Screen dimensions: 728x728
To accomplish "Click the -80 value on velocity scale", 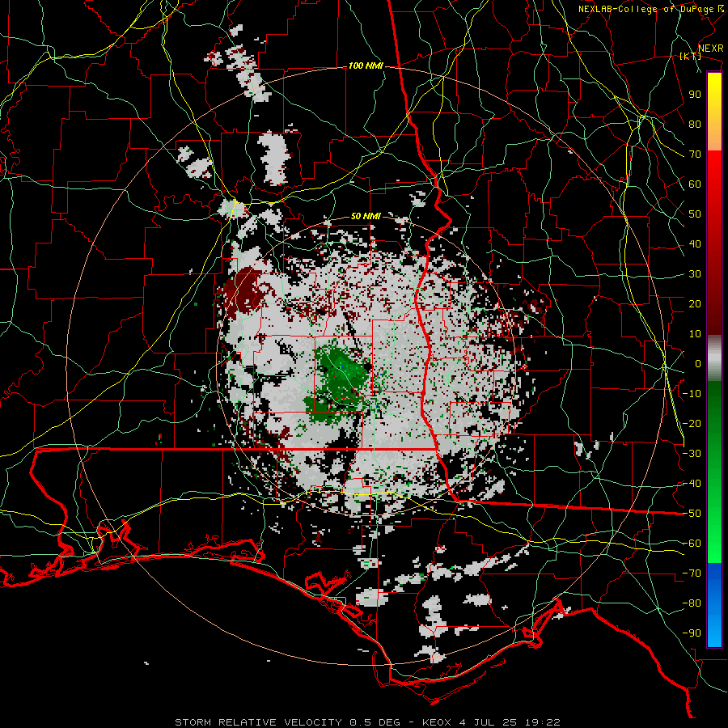I will (692, 603).
